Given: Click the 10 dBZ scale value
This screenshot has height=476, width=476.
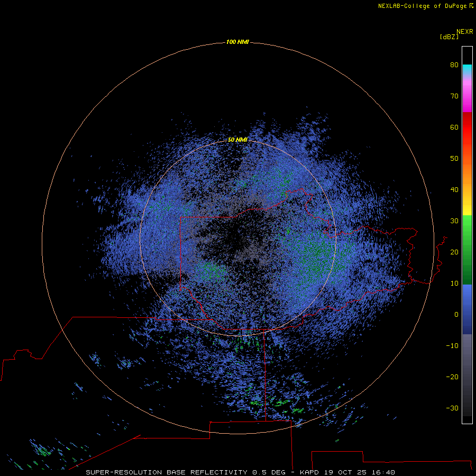Looking at the screenshot, I should pos(454,283).
